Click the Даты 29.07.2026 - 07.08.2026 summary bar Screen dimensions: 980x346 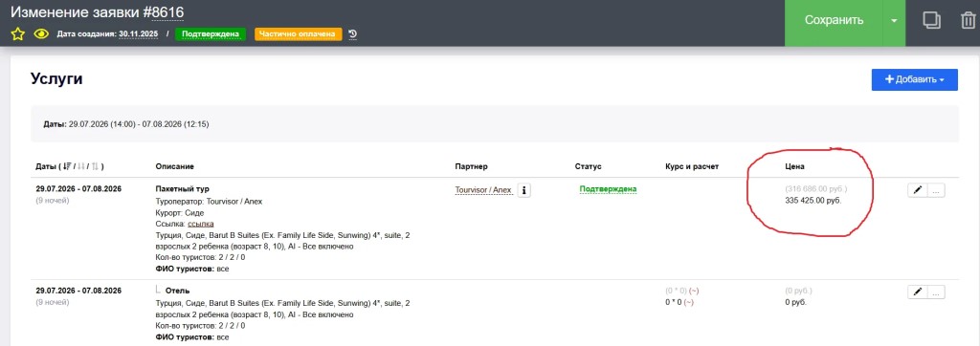pos(495,124)
